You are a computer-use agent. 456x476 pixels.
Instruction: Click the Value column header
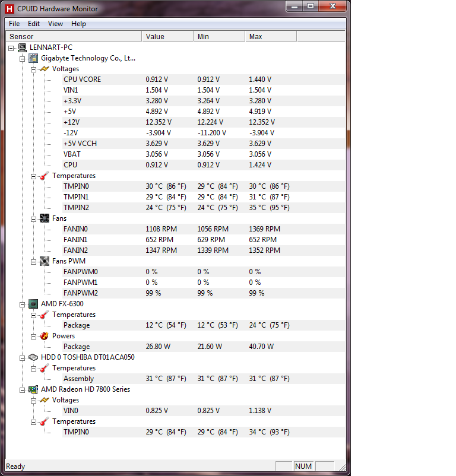point(167,36)
